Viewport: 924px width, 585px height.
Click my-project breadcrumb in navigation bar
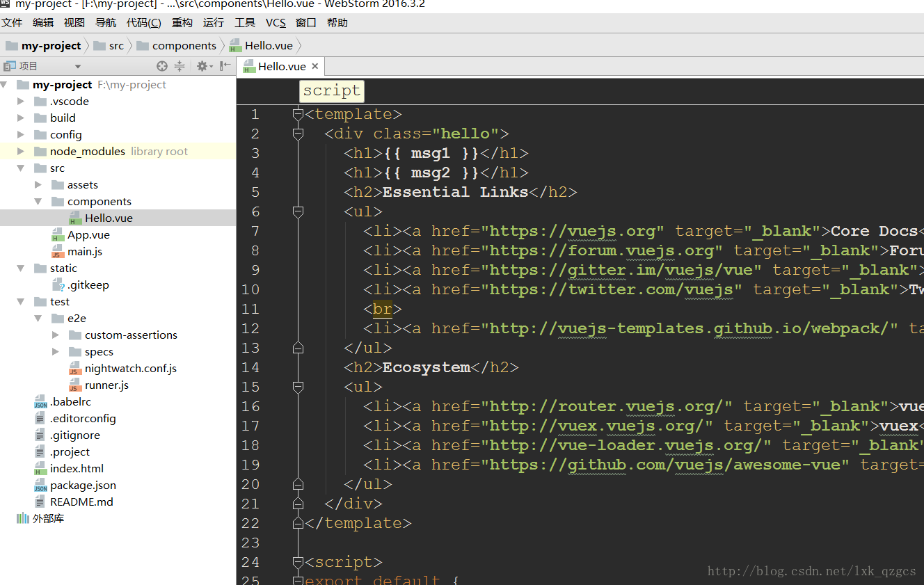pyautogui.click(x=43, y=46)
